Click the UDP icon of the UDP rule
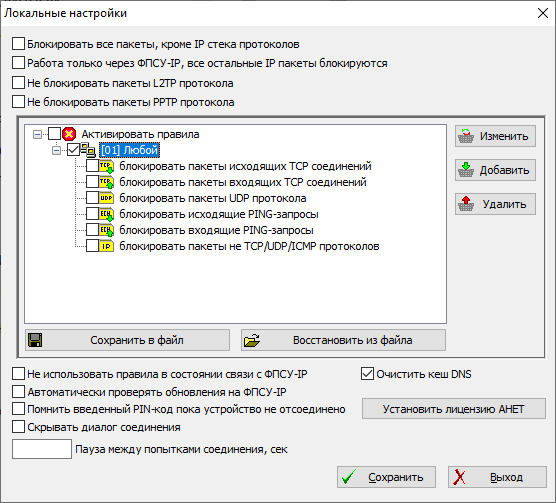This screenshot has height=503, width=556. 106,198
